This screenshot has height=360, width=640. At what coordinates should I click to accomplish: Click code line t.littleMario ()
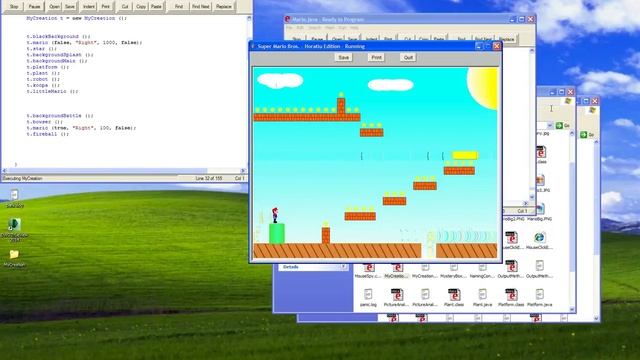(x=52, y=91)
